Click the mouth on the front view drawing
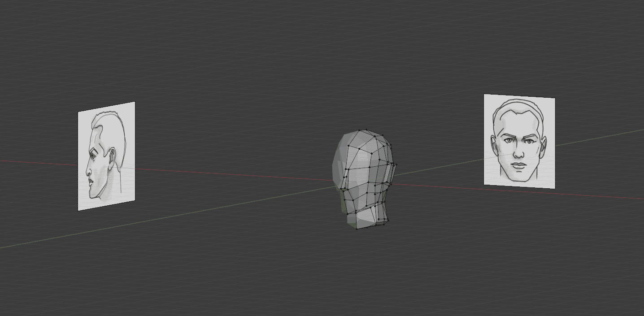 (518, 165)
